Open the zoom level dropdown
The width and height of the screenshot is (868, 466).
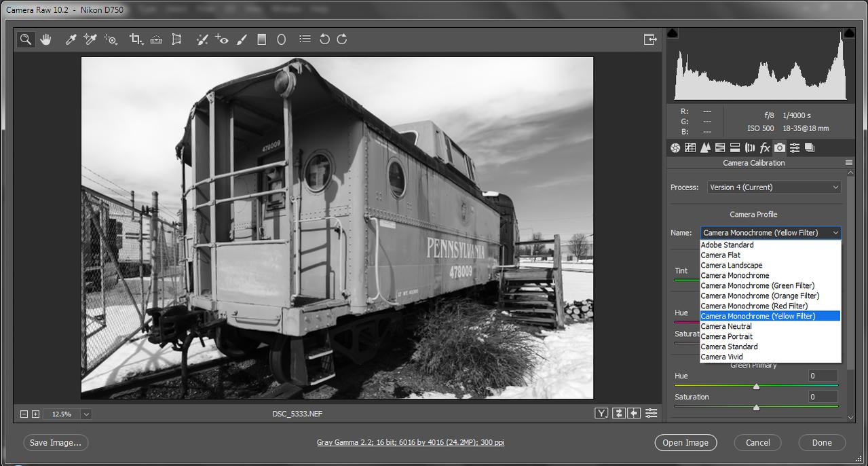pos(86,414)
